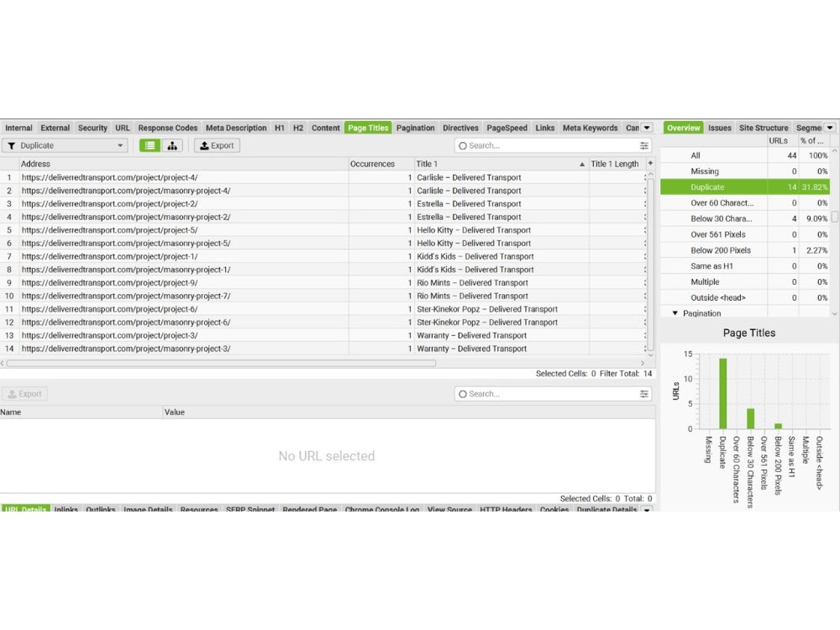Screen dimensions: 840x630
Task: Switch to the H1 tab
Action: (280, 128)
